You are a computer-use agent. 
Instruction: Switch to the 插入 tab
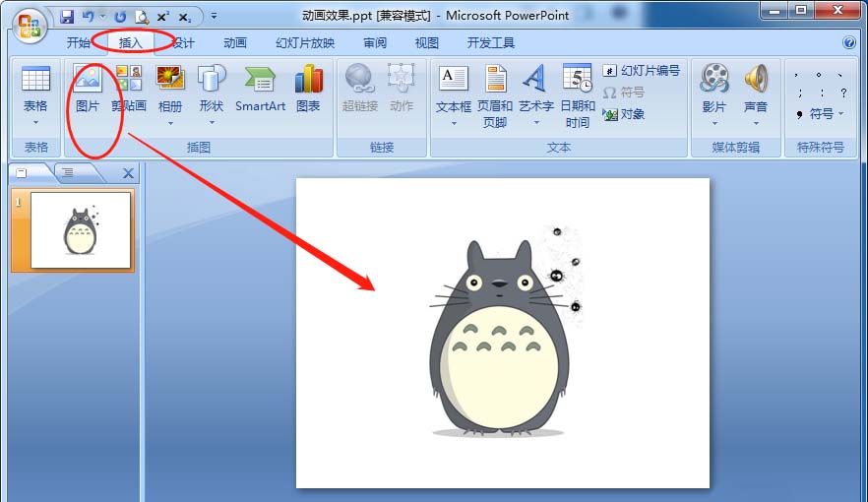point(130,42)
